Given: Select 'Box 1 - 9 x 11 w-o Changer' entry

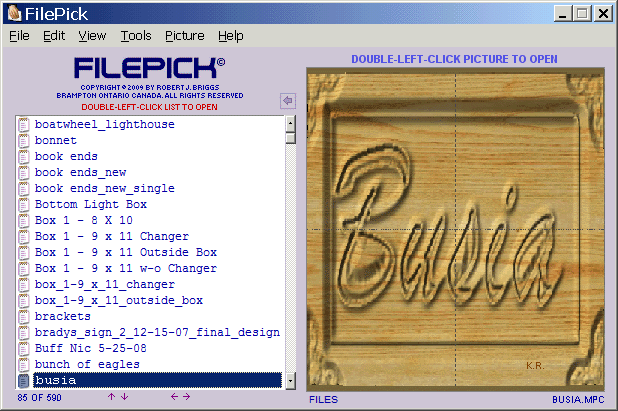Looking at the screenshot, I should 126,269.
